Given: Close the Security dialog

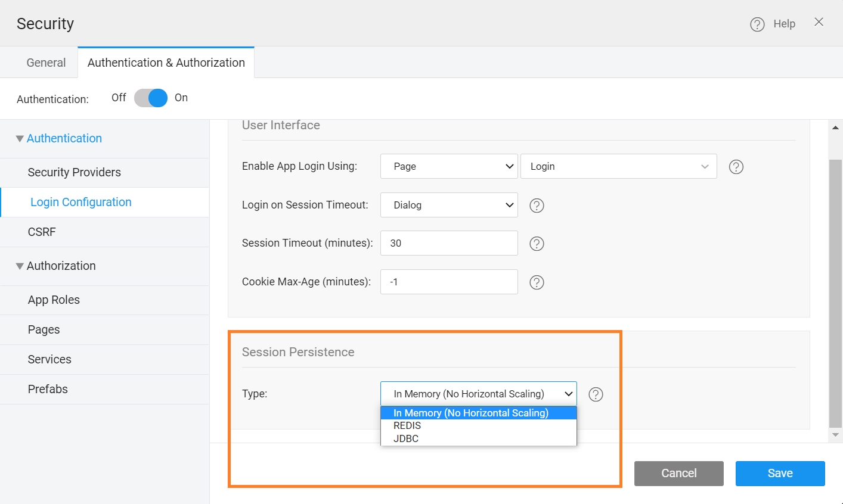Looking at the screenshot, I should click(x=819, y=22).
